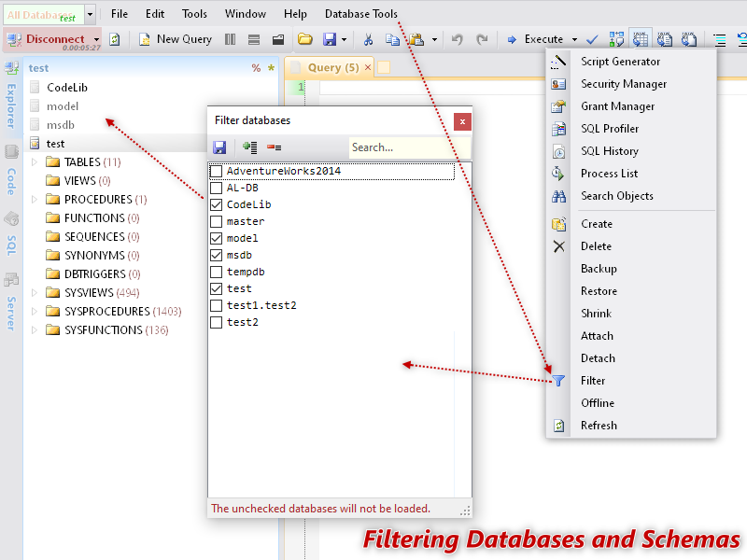747x560 pixels.
Task: Select Security Manager from the menu
Action: 624,84
